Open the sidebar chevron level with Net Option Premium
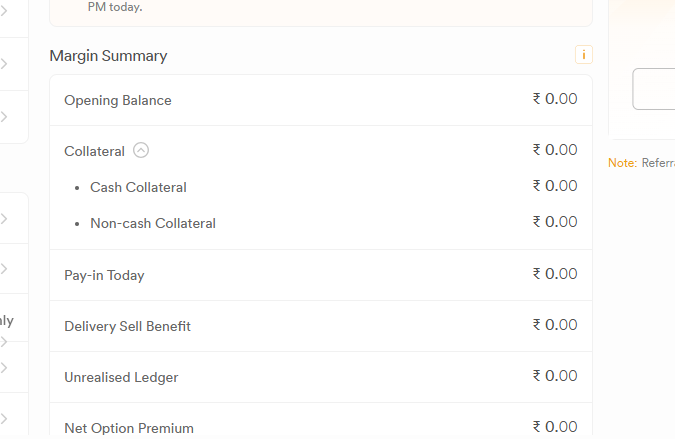This screenshot has width=675, height=439. 4,418
